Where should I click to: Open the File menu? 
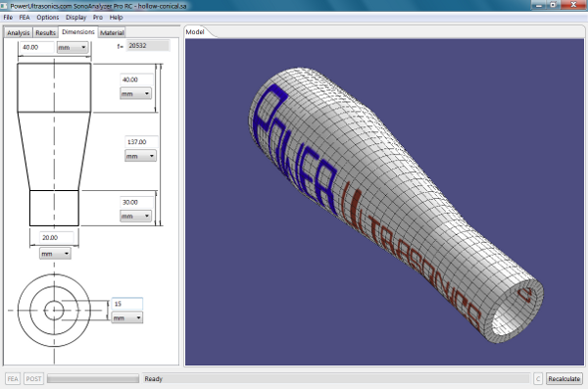coord(8,18)
